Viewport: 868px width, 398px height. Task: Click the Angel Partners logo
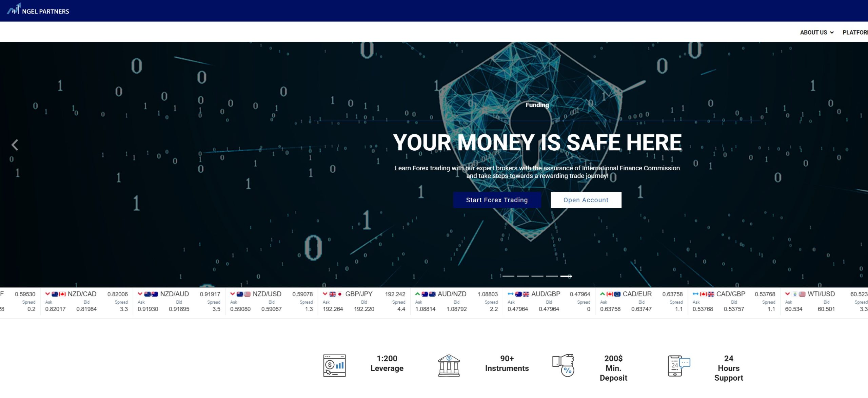[38, 10]
